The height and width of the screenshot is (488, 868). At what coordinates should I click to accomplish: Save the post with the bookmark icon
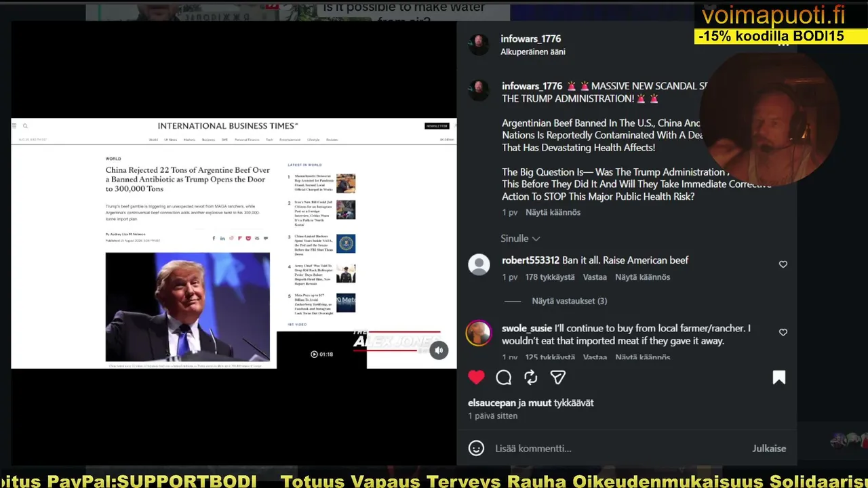pos(778,378)
